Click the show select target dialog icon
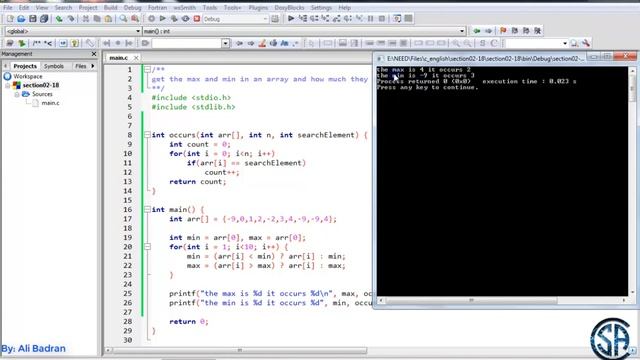 [x=275, y=19]
